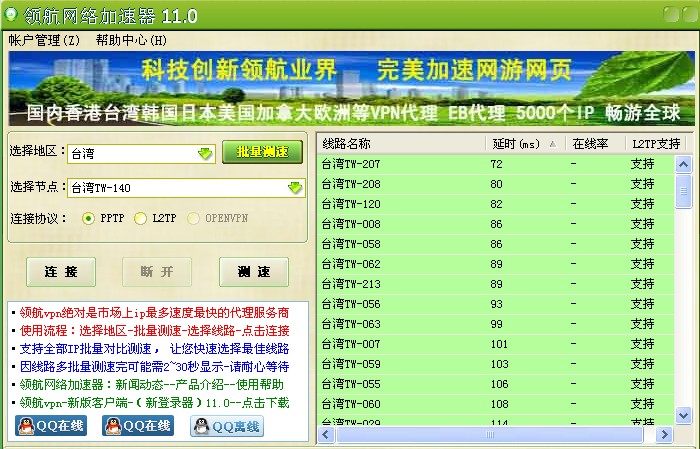Sort by 线路名称 column header
This screenshot has height=449, width=700.
[x=401, y=144]
